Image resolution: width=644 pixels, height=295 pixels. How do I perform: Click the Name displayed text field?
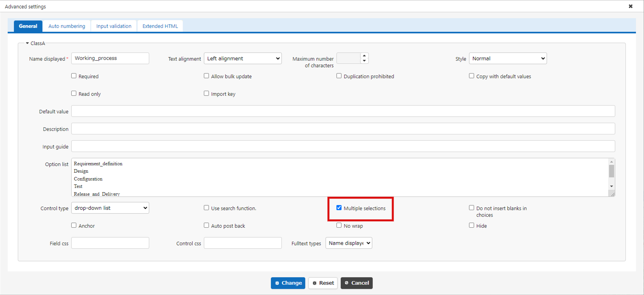pos(110,58)
